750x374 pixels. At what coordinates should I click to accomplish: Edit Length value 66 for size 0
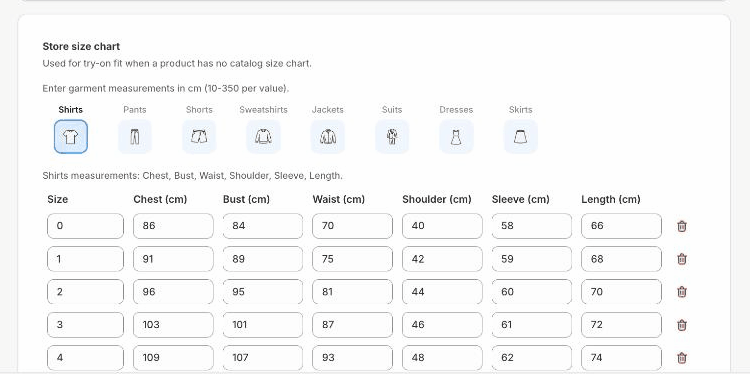621,226
